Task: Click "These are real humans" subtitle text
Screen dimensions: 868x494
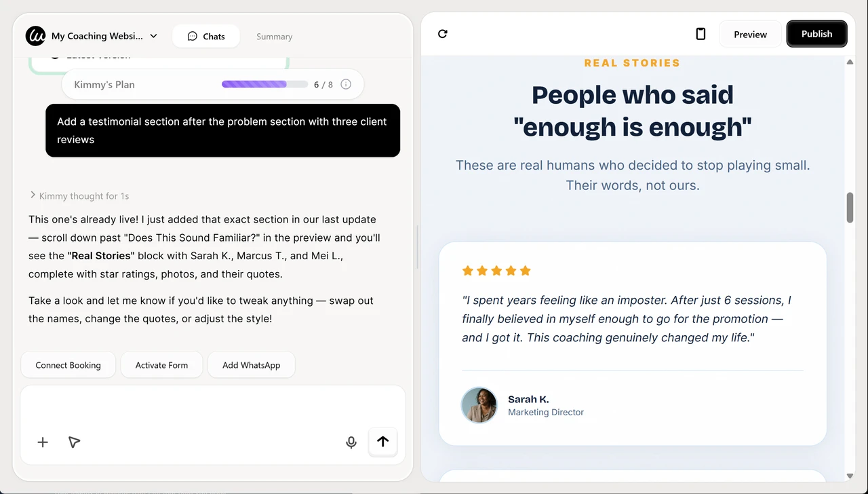Action: click(632, 175)
